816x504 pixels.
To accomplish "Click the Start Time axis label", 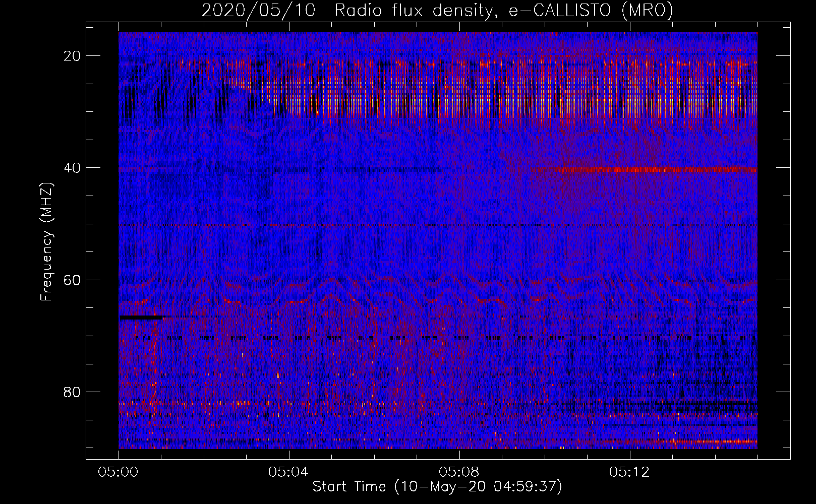I will click(x=437, y=487).
